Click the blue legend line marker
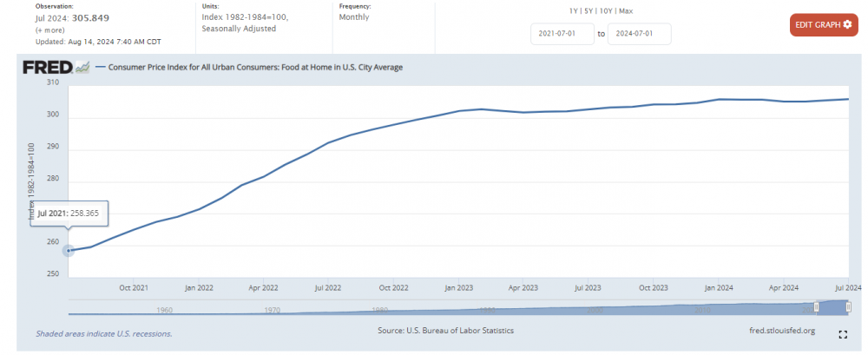The height and width of the screenshot is (355, 868). 99,67
